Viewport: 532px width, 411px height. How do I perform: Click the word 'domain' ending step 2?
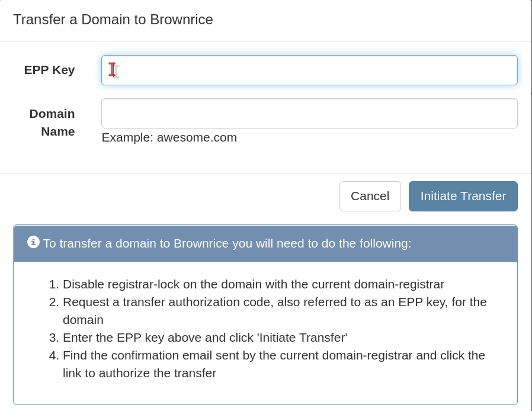[x=83, y=320]
